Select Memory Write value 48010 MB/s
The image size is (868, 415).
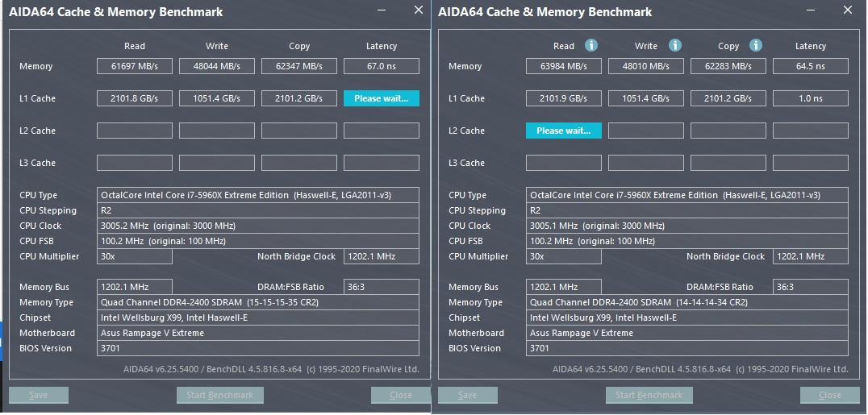646,66
